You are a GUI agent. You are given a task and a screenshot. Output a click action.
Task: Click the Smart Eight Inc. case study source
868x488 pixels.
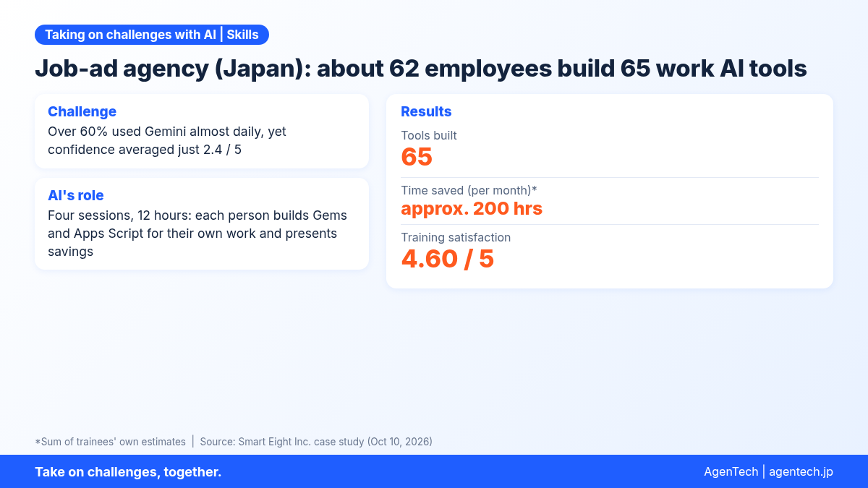coord(316,441)
